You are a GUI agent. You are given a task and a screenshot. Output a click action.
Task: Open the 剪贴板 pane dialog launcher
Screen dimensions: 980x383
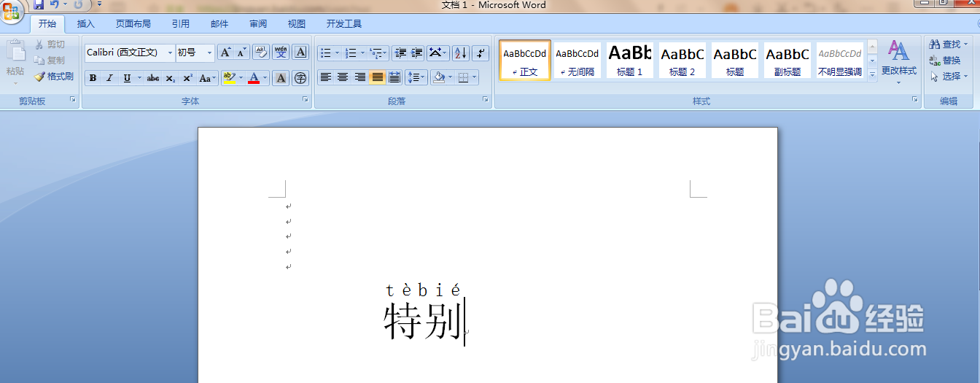coord(73,100)
